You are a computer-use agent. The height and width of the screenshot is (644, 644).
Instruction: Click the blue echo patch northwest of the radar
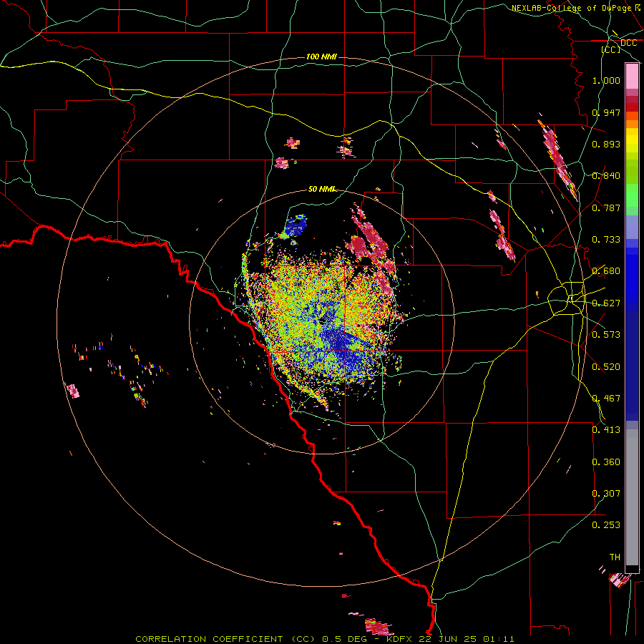(296, 226)
